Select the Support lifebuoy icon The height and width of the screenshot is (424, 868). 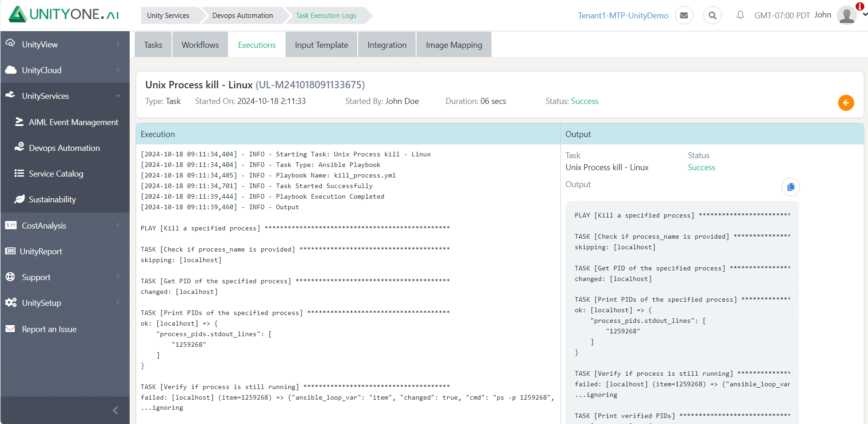(10, 277)
